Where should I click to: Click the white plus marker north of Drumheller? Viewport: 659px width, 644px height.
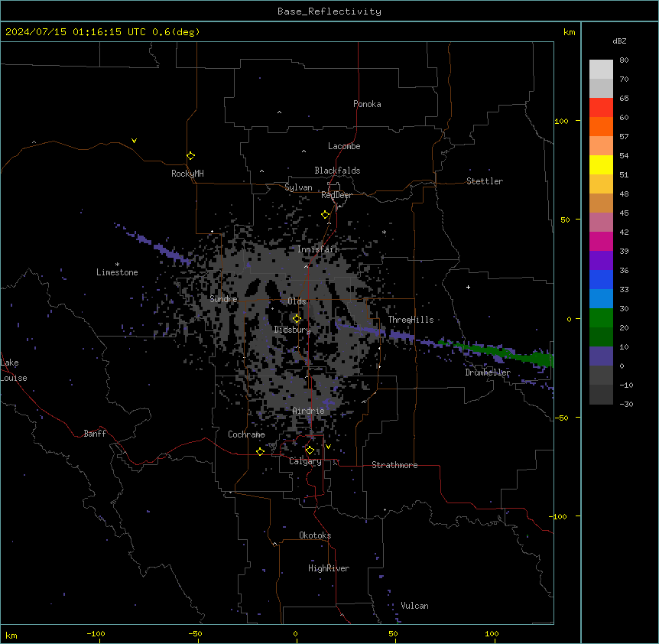pos(468,287)
